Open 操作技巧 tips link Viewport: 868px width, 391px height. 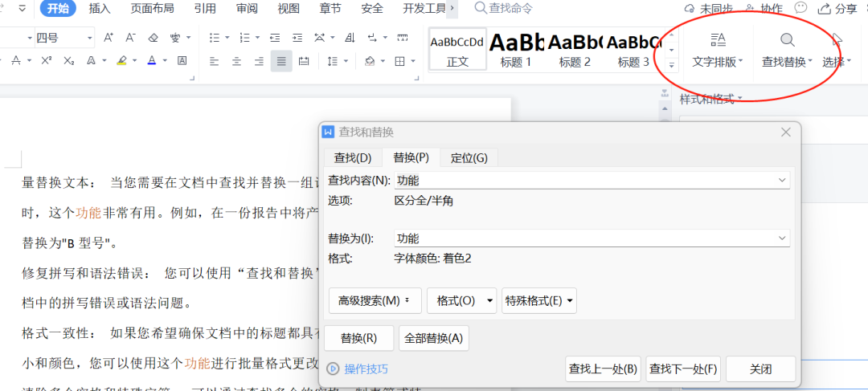(366, 369)
